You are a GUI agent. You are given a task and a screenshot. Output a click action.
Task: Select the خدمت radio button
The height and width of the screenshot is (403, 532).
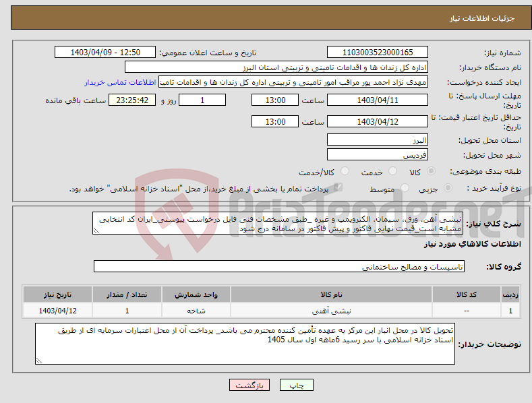(x=392, y=171)
